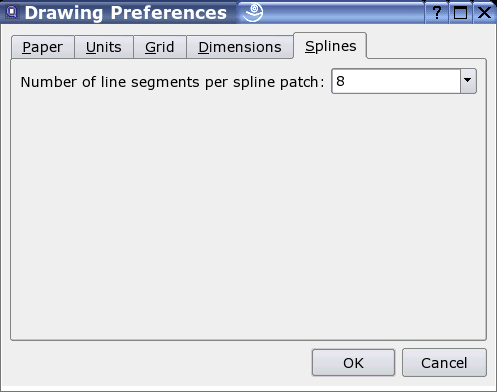Image resolution: width=497 pixels, height=392 pixels.
Task: Close the Drawing Preferences window with X
Action: click(x=484, y=13)
